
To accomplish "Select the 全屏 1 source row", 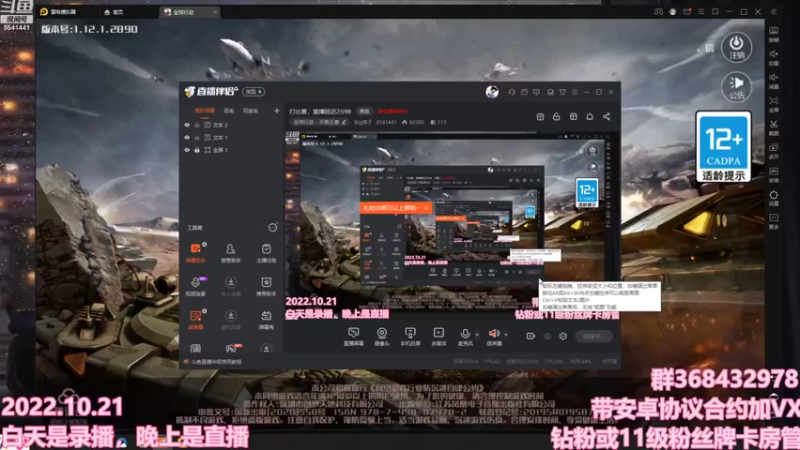I will [232, 150].
